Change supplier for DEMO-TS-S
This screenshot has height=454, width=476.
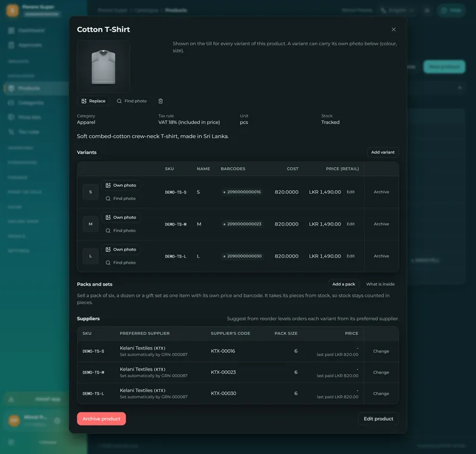[381, 351]
